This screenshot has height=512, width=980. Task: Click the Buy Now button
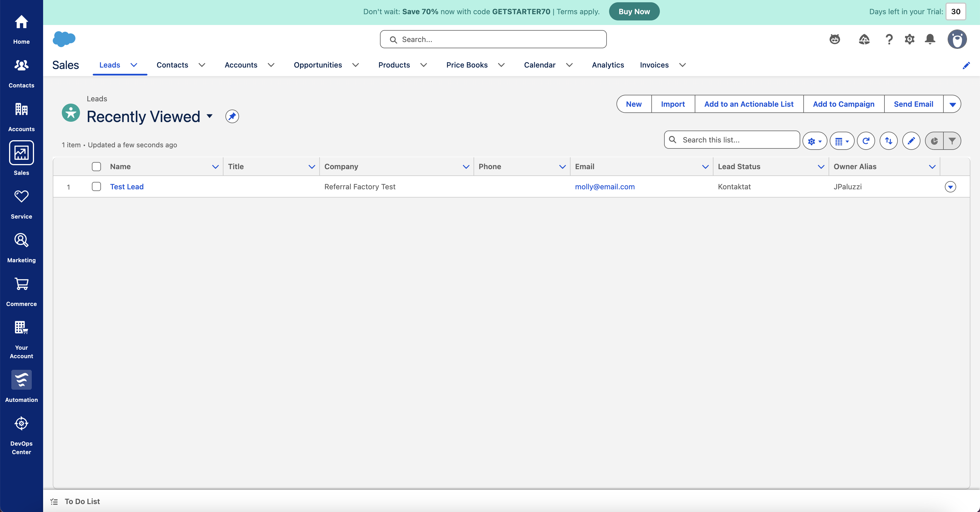click(634, 11)
